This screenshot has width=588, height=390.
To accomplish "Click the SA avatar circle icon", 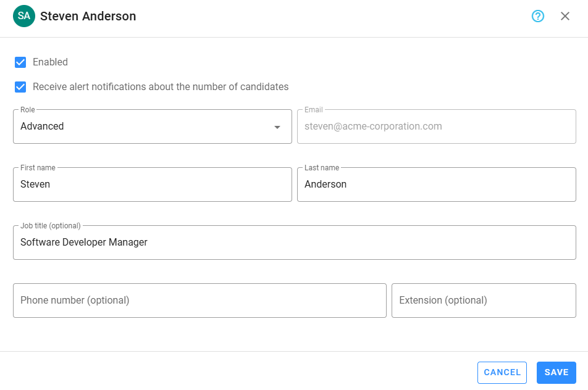I will pos(24,16).
